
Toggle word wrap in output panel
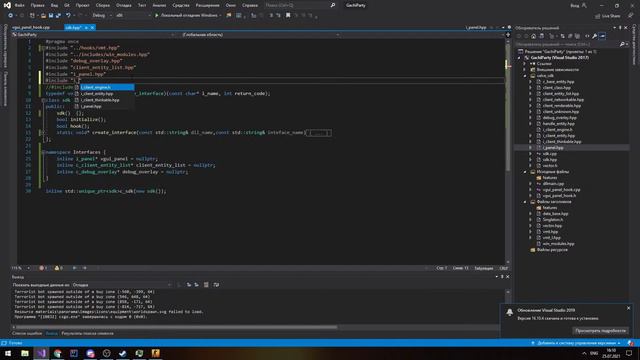pyautogui.click(x=216, y=285)
